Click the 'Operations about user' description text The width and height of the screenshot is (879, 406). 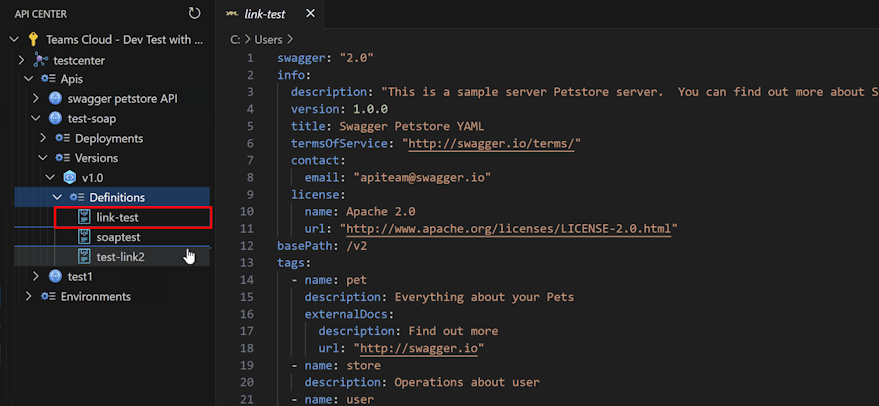tap(467, 382)
